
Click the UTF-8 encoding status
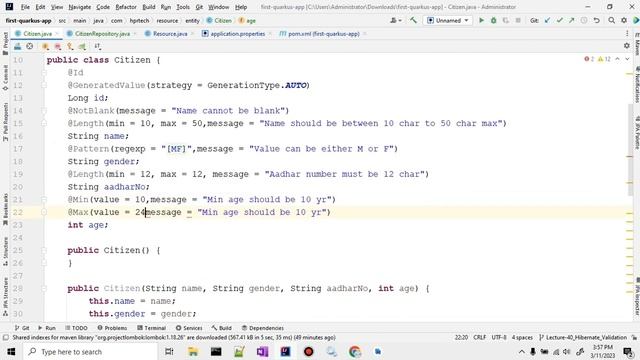(x=499, y=338)
